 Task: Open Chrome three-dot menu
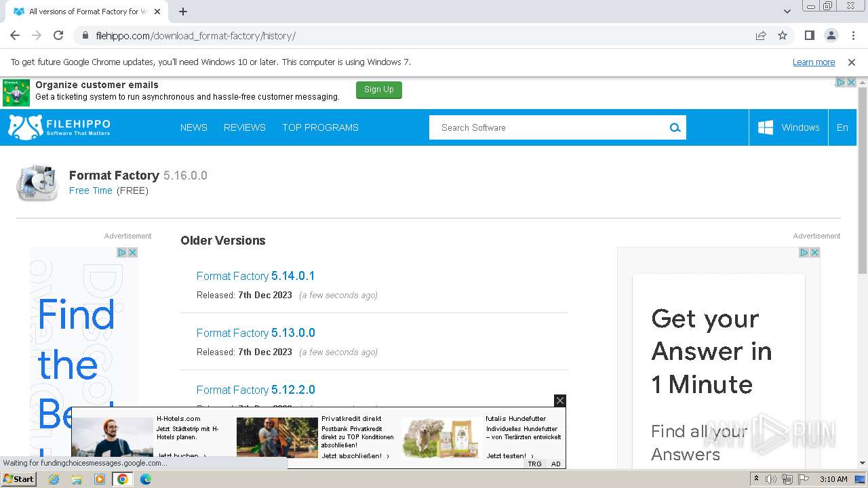(x=852, y=35)
